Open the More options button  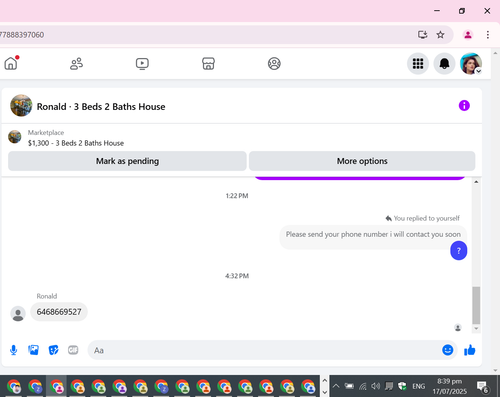tap(362, 161)
